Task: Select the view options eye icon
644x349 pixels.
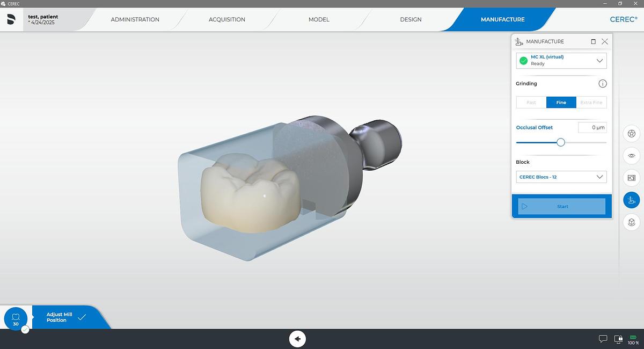Action: [631, 156]
